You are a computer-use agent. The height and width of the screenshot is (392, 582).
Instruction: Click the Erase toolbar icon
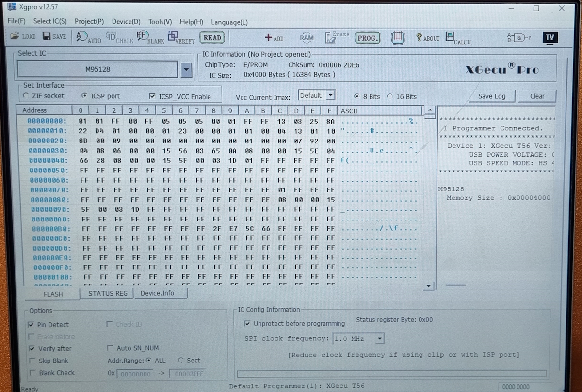pyautogui.click(x=337, y=38)
